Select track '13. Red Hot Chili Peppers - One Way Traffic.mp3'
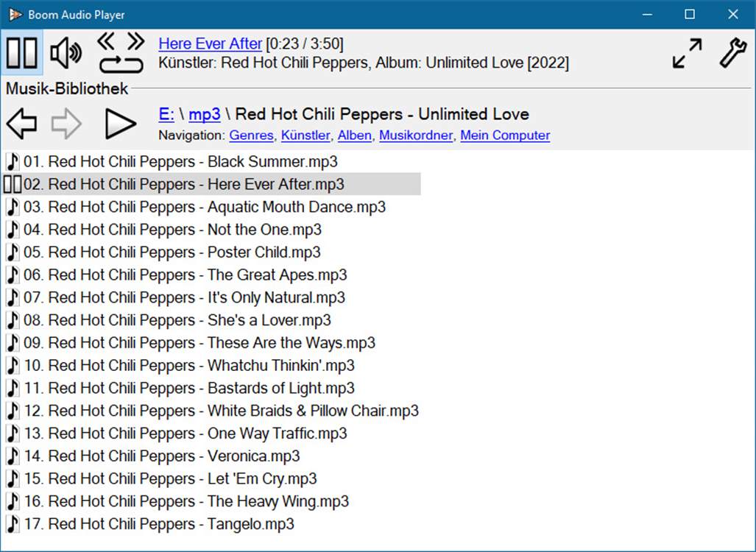This screenshot has height=552, width=756. [x=186, y=434]
